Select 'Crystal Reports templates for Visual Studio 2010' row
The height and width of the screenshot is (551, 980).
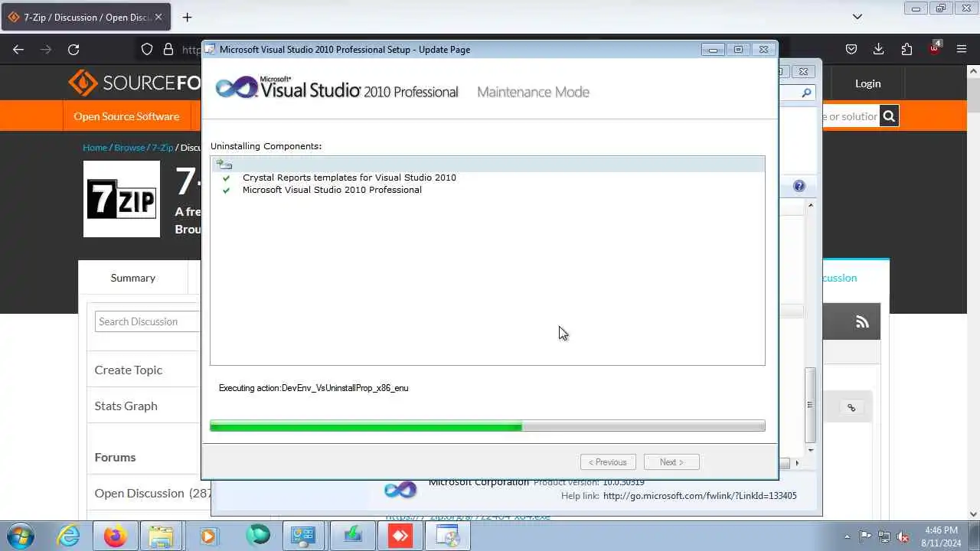[349, 178]
